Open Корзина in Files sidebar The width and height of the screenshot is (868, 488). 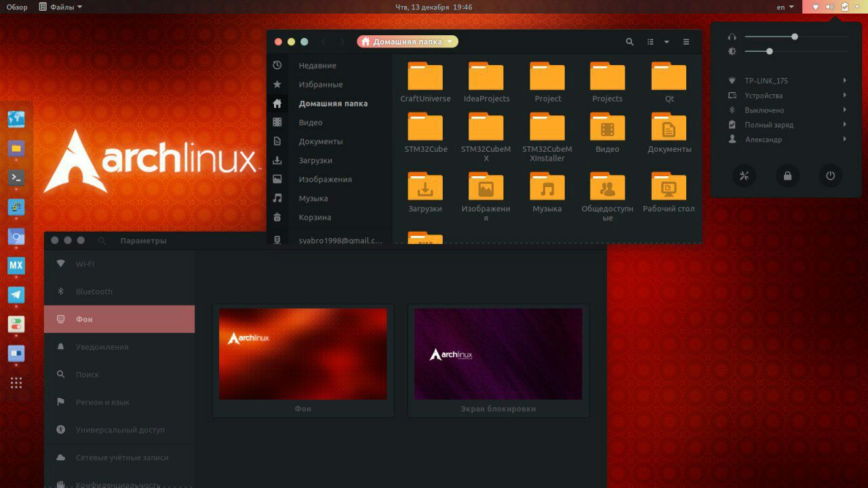pyautogui.click(x=330, y=218)
